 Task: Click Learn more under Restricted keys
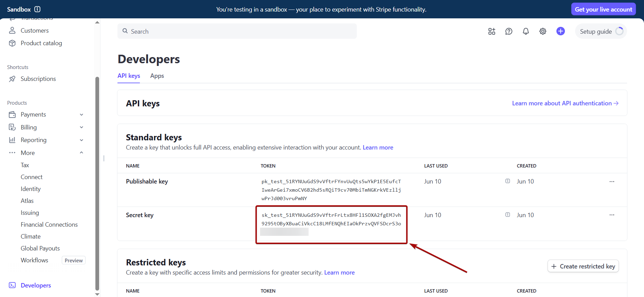339,273
